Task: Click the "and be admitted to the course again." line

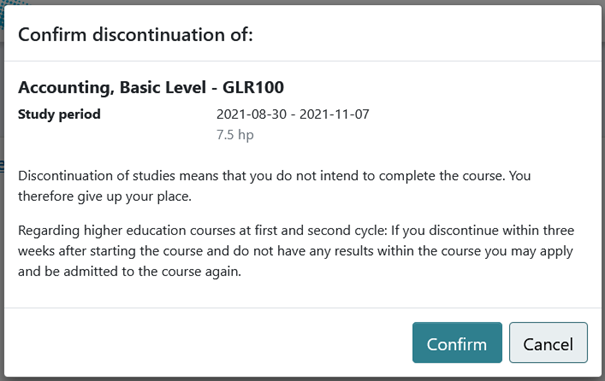Action: 129,271
